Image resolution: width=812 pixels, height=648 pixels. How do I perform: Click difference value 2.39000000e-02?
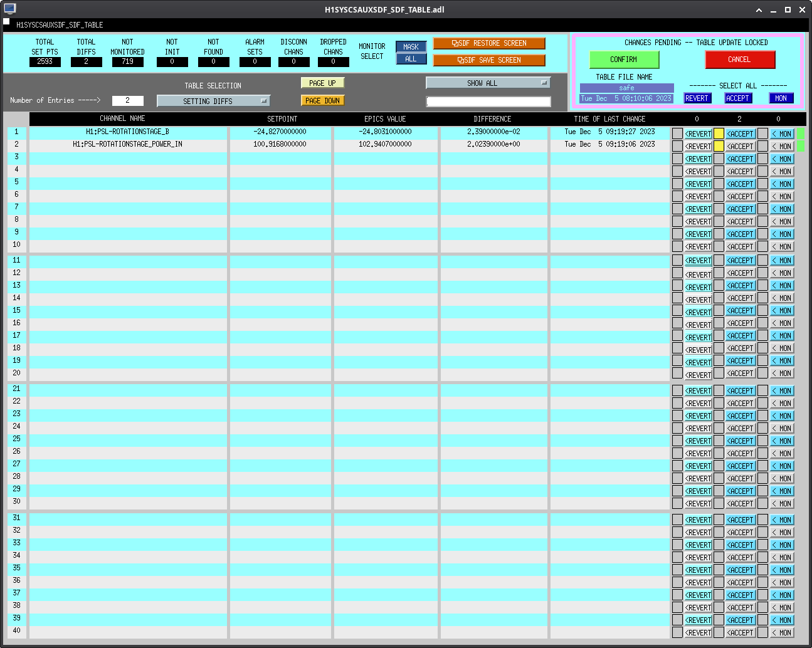tap(493, 132)
